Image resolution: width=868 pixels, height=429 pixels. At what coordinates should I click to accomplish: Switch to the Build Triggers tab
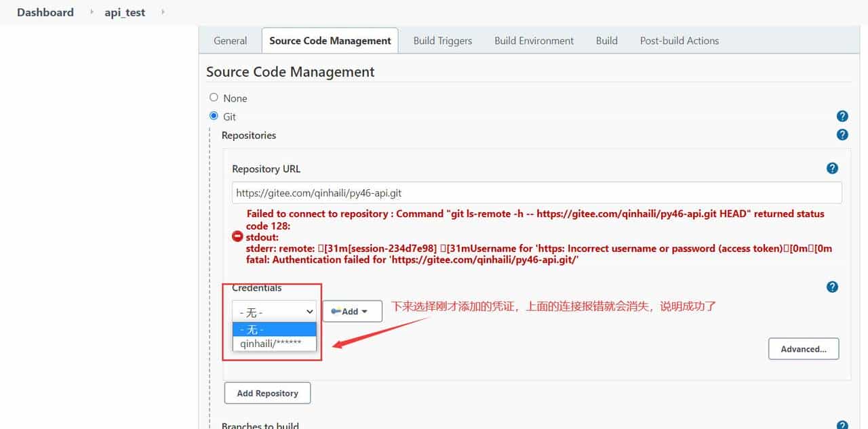pyautogui.click(x=442, y=40)
